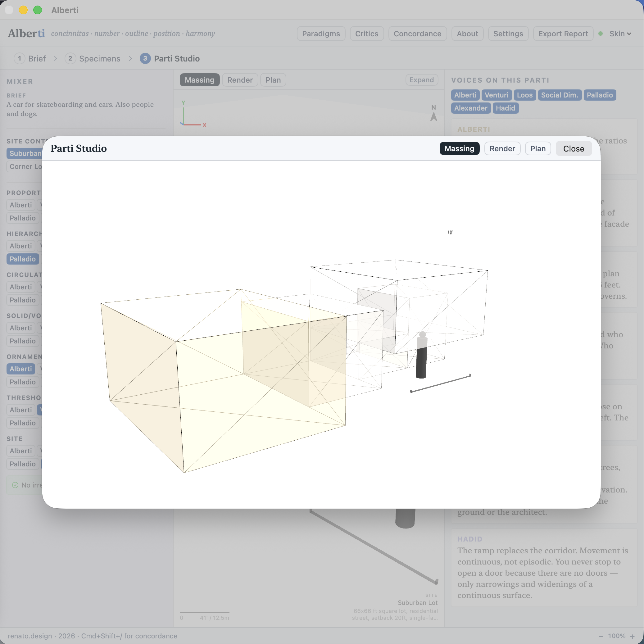Choose Alberti under Solid/Void
This screenshot has width=644, height=644.
(x=21, y=328)
